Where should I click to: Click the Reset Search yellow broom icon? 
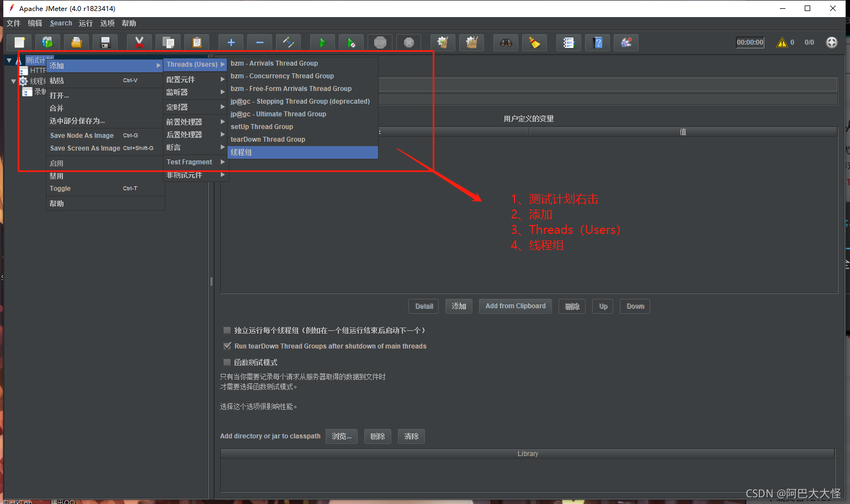pos(534,42)
